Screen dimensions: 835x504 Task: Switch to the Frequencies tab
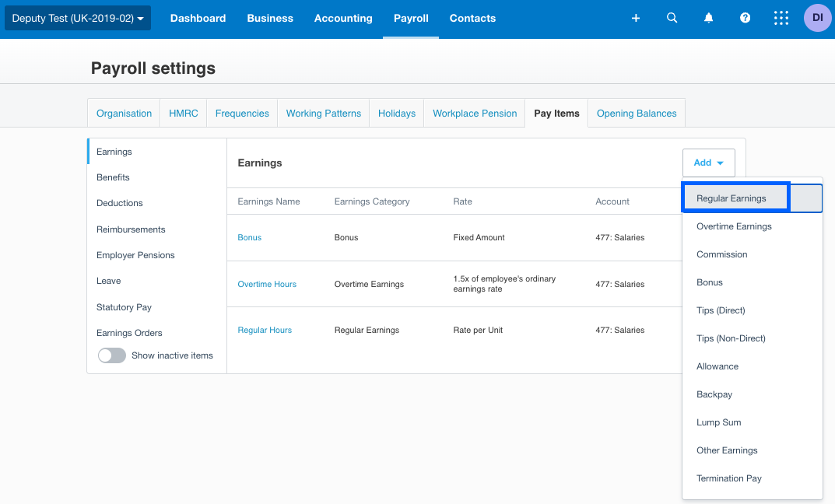pyautogui.click(x=242, y=114)
